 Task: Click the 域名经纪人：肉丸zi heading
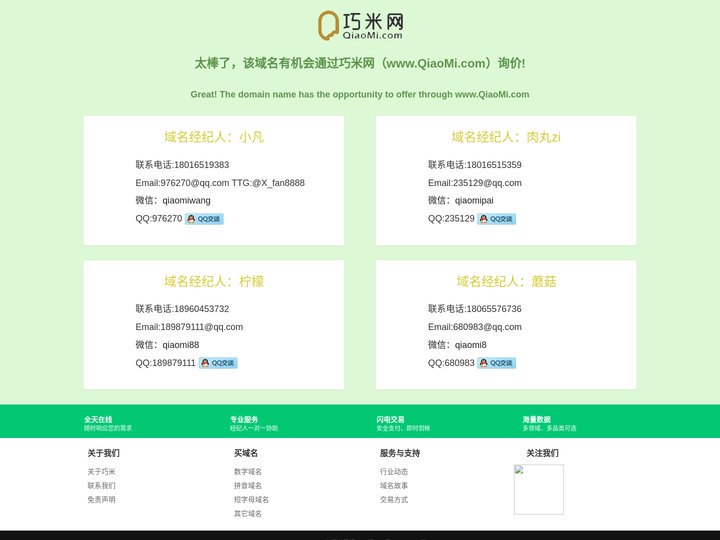point(506,137)
